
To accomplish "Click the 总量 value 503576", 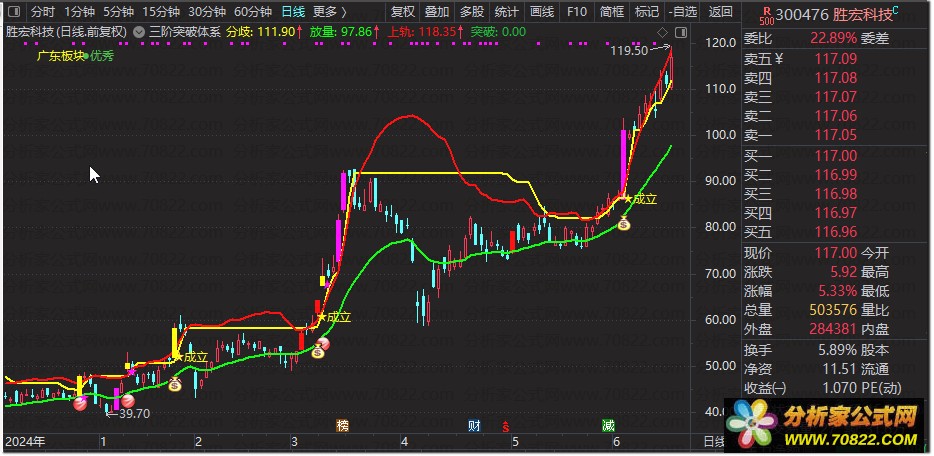I will click(833, 310).
